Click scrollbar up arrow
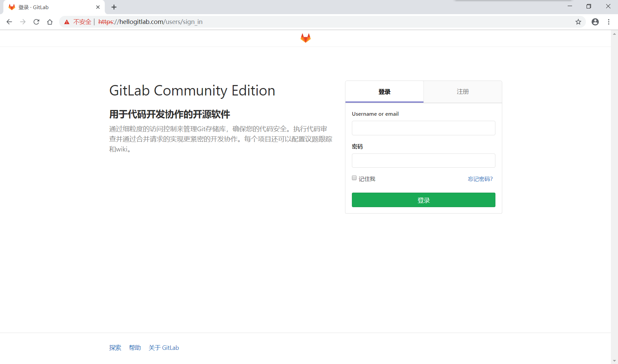 tap(614, 33)
